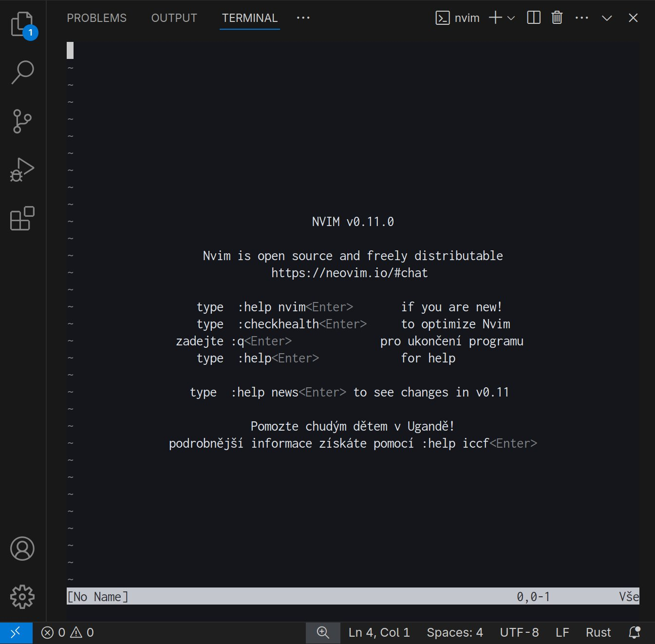655x644 pixels.
Task: Open the Source Control view
Action: 22,121
